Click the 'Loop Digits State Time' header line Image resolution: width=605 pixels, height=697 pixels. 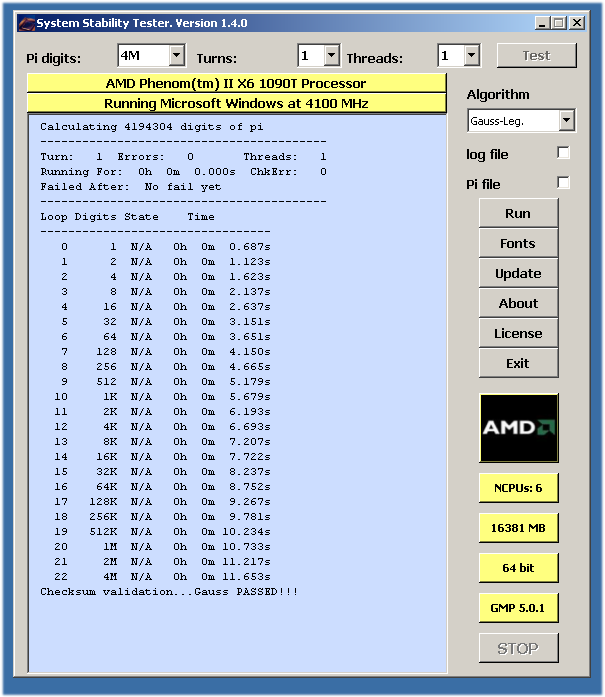pyautogui.click(x=128, y=217)
